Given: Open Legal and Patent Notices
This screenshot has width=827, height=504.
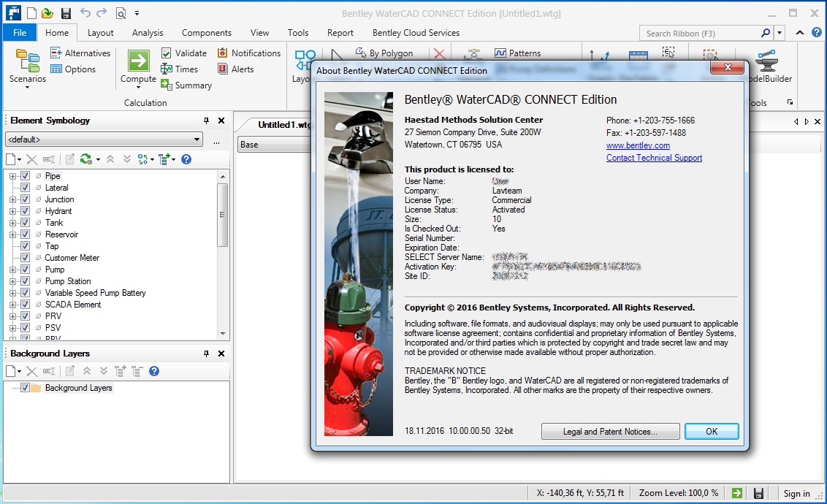Looking at the screenshot, I should 610,431.
